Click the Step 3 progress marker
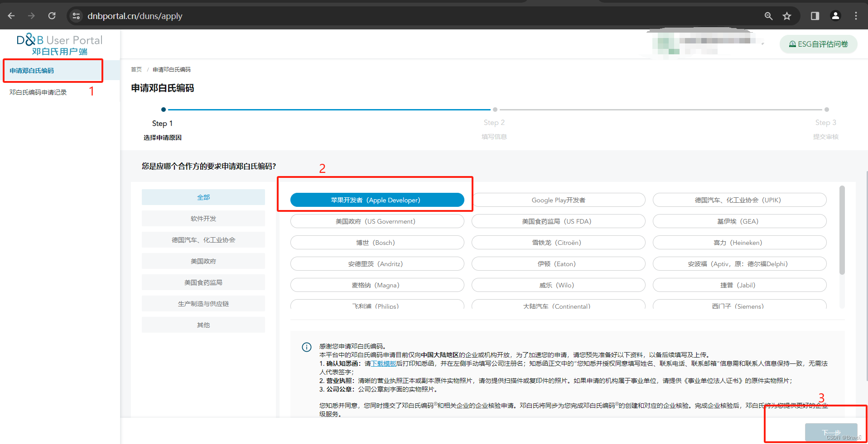Screen dimensions: 868x444 827,110
